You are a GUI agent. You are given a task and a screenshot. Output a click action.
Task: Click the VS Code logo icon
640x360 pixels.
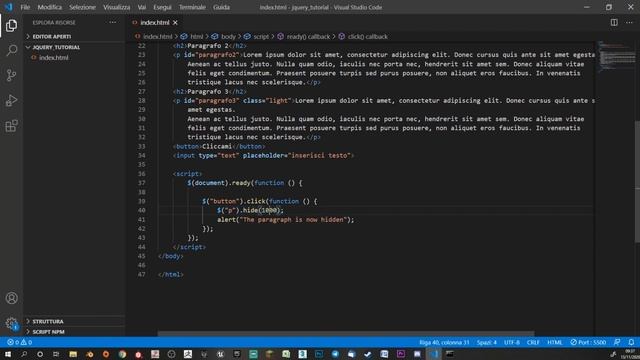click(9, 7)
